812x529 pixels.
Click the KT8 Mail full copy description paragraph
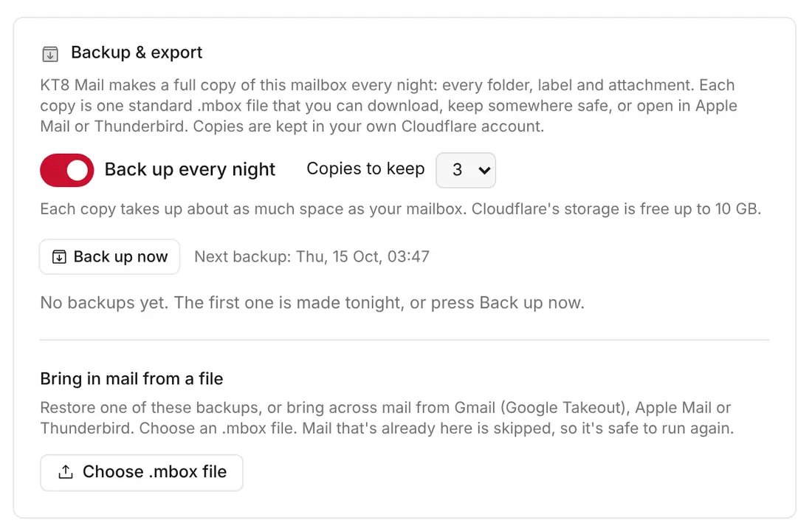389,106
